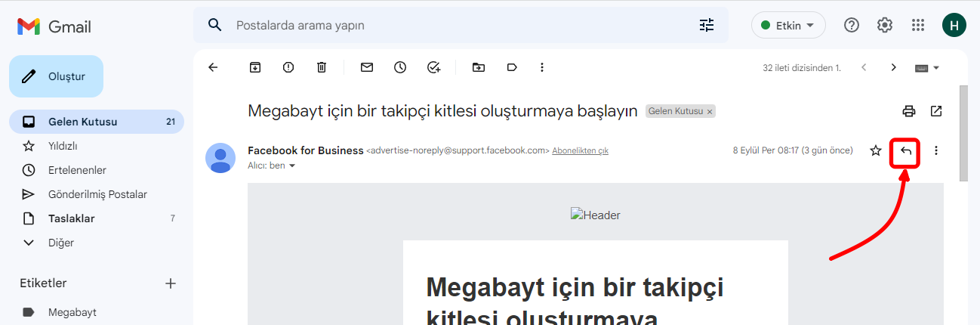Click the 32 ileti dizisinden 1. counter
Viewport: 980px width, 325px height.
click(802, 67)
